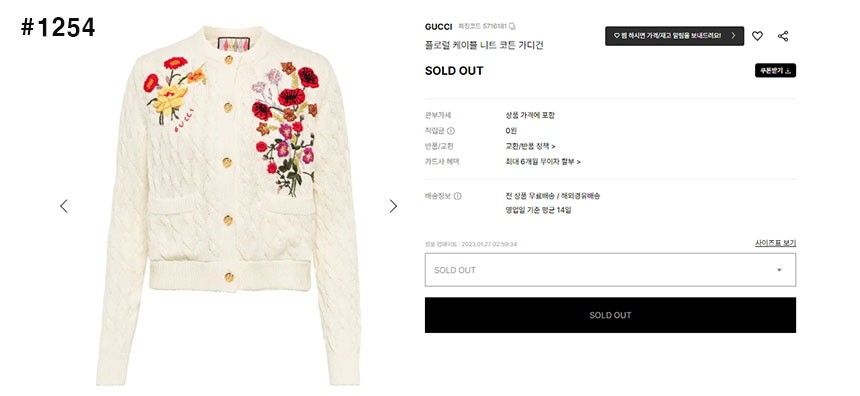Select the 플로럴 케이블 니트 코튼 가디건 title
Image resolution: width=860 pixels, height=396 pixels.
[484, 45]
